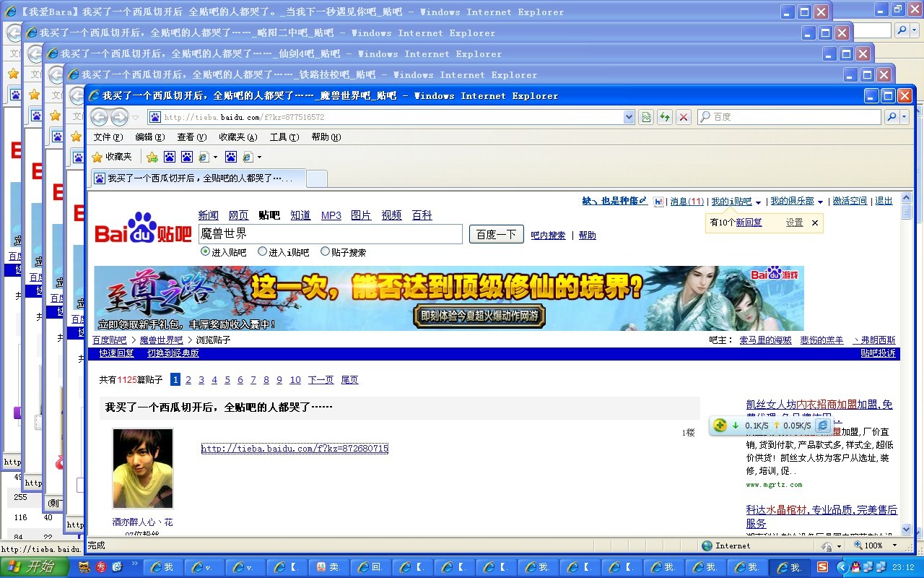
Task: Click the 开始 Start button
Action: click(x=35, y=567)
